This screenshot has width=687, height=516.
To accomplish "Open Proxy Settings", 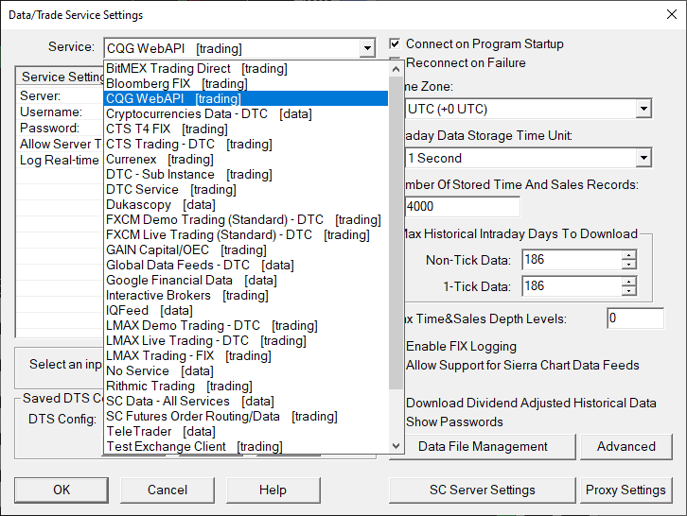I will [626, 490].
